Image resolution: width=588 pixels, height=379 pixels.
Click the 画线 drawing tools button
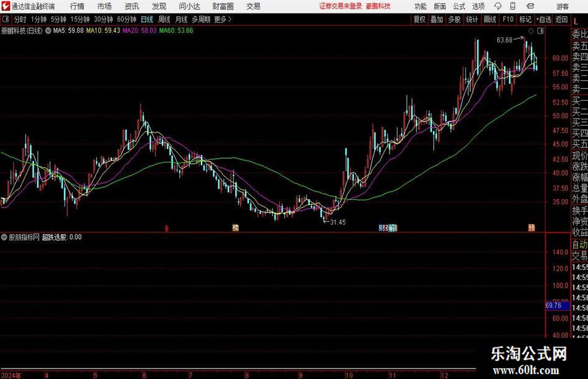pos(490,19)
